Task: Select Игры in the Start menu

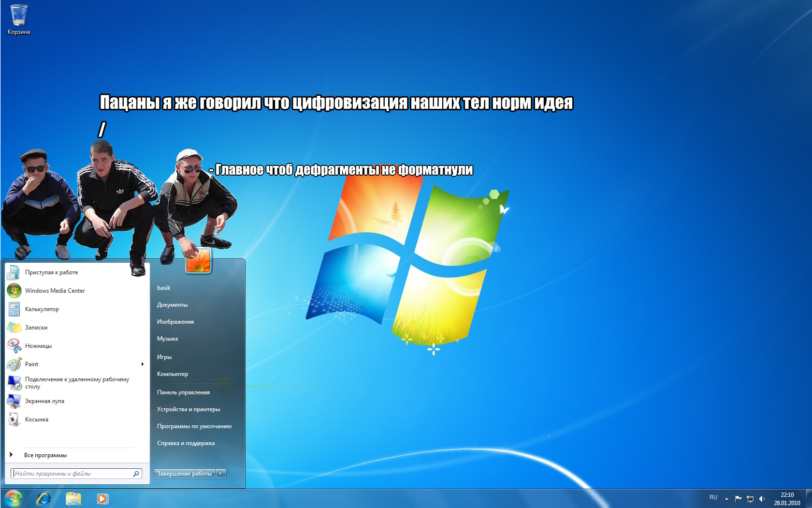Action: (x=164, y=357)
